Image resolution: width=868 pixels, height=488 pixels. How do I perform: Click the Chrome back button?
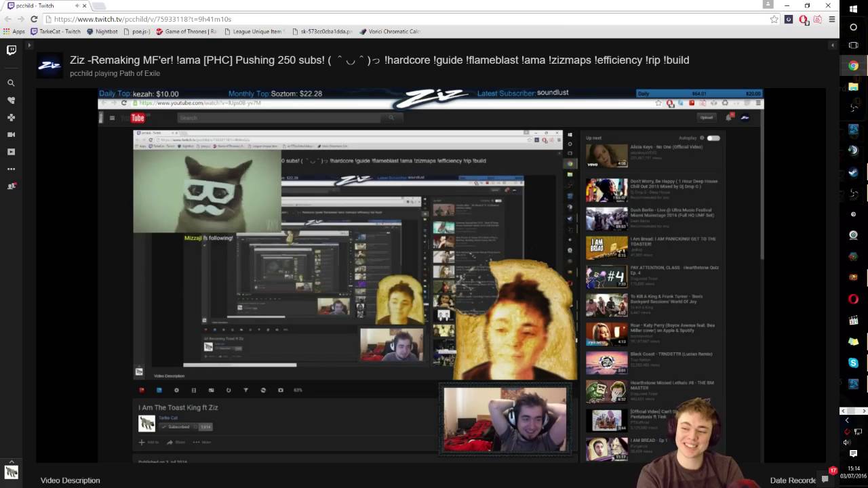[x=7, y=20]
